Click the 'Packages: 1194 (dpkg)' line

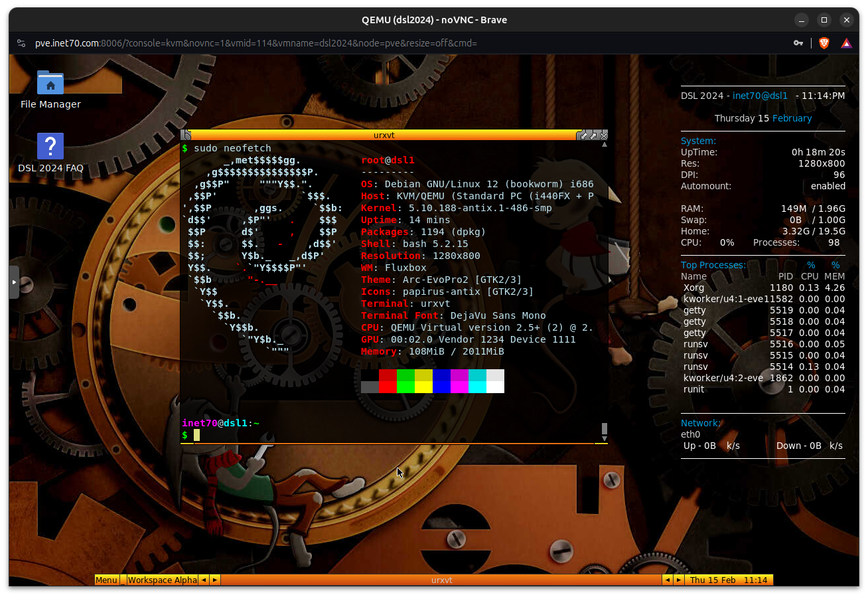point(423,232)
